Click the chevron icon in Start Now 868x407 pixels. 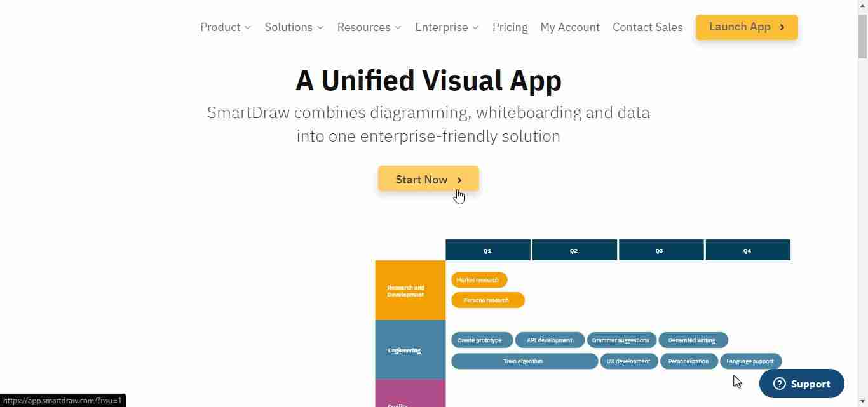[x=459, y=180]
